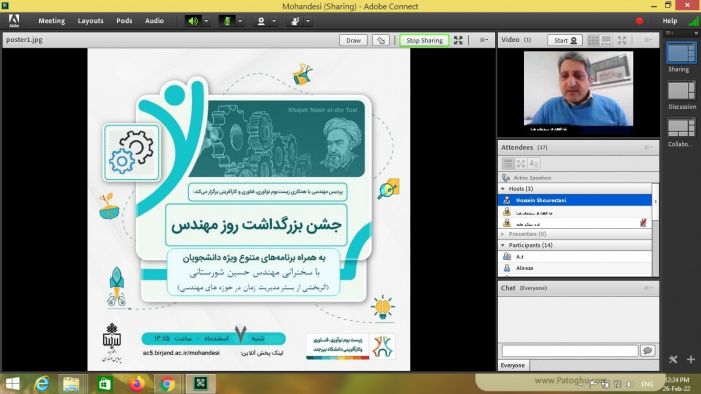Click the Adobe logo icon
The image size is (701, 394).
[14, 21]
